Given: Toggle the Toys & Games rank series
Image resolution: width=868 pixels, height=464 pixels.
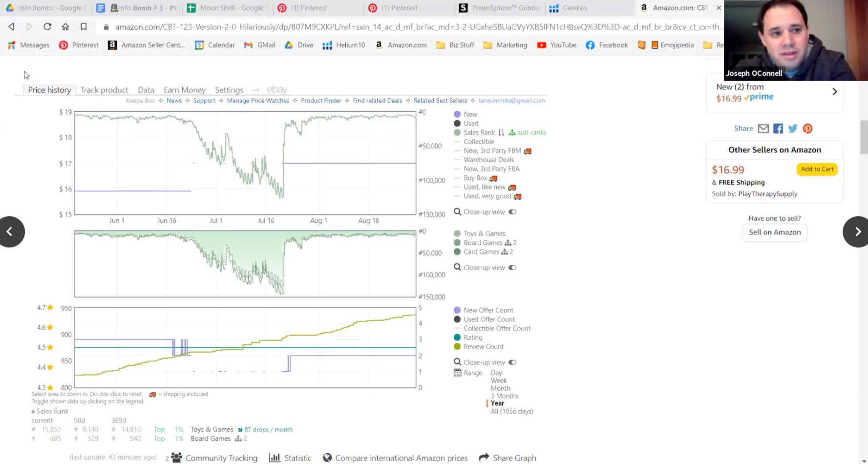Looking at the screenshot, I should pyautogui.click(x=480, y=234).
